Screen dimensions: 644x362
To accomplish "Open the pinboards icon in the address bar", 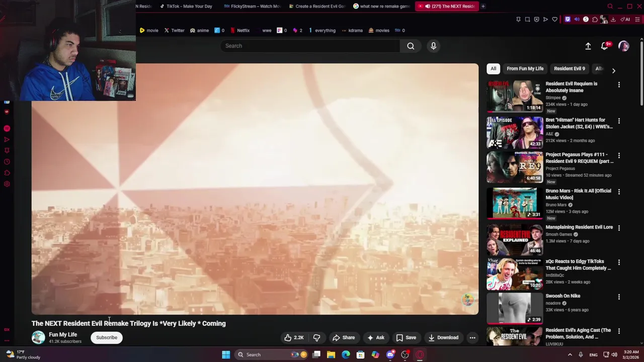I will 518,20.
